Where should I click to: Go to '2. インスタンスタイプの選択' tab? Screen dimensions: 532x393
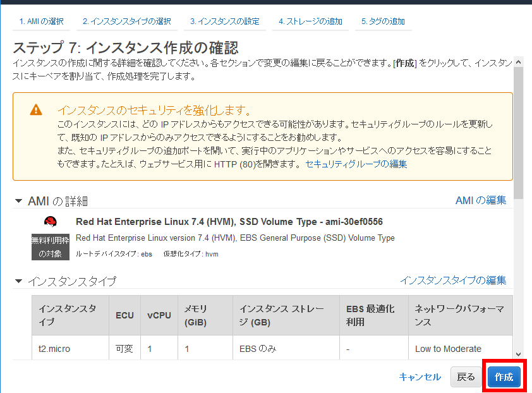(x=127, y=21)
